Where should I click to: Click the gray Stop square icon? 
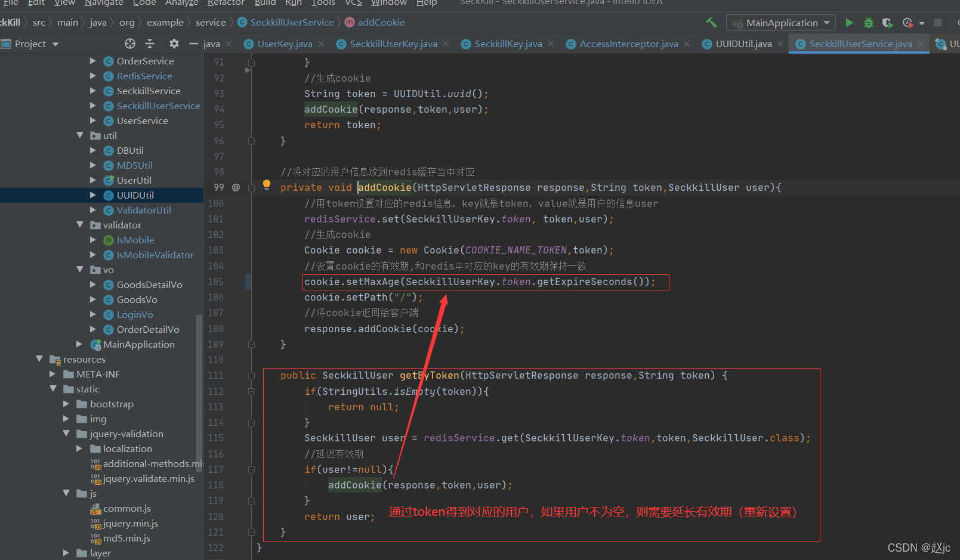click(938, 23)
